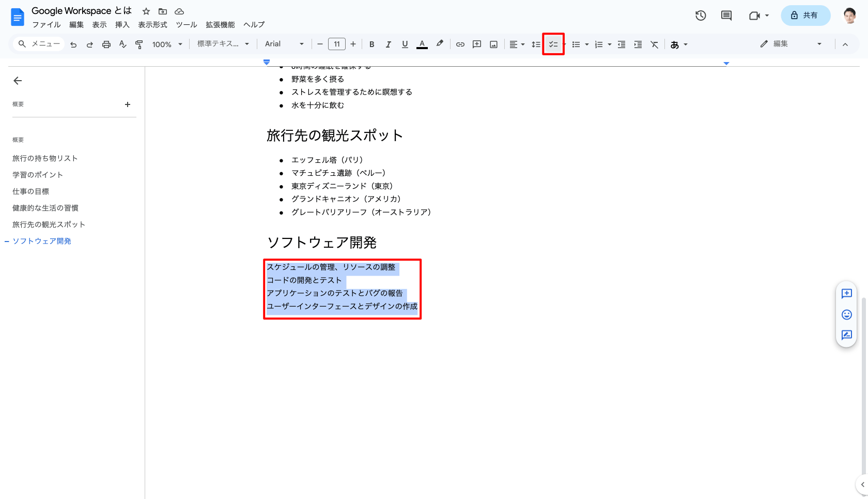The height and width of the screenshot is (499, 868).
Task: Decrease indent
Action: point(622,44)
